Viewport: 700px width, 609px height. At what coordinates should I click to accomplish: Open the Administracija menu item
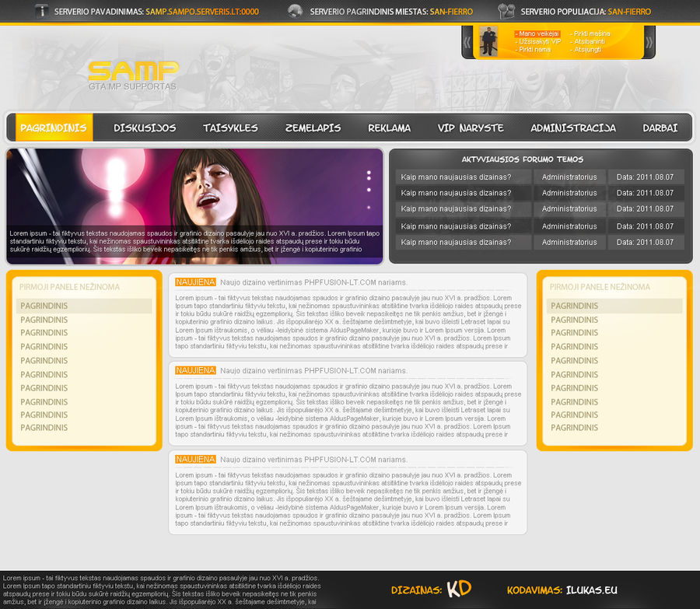(573, 128)
